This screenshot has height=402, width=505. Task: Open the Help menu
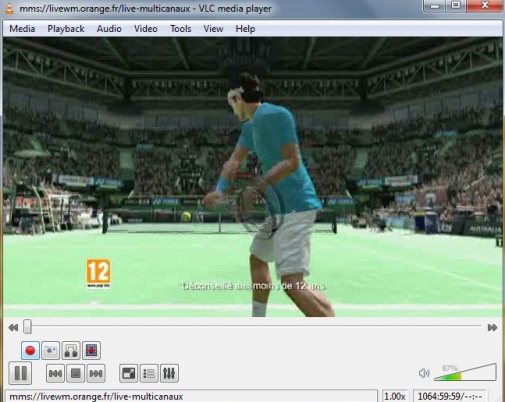pos(245,29)
